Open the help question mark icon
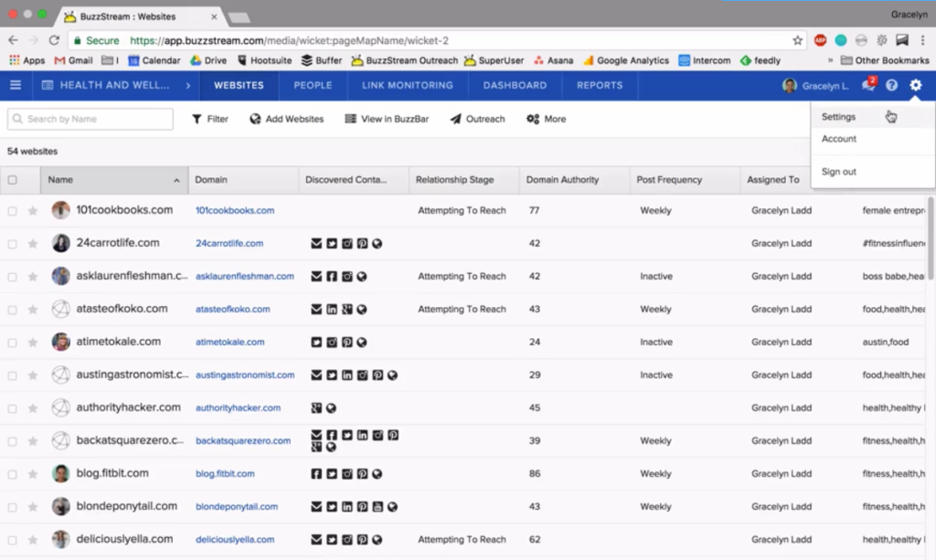 pos(891,85)
